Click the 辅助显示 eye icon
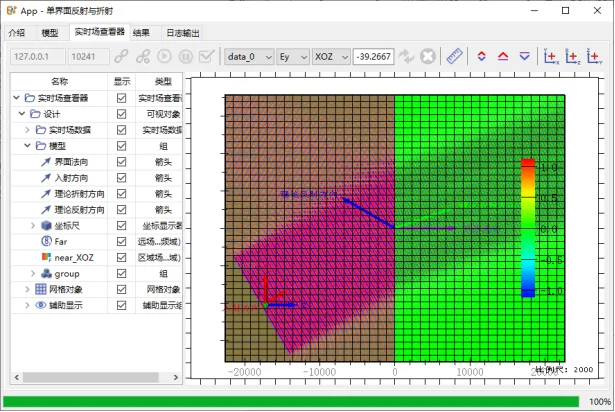Viewport: 615px width, 412px height. 41,305
